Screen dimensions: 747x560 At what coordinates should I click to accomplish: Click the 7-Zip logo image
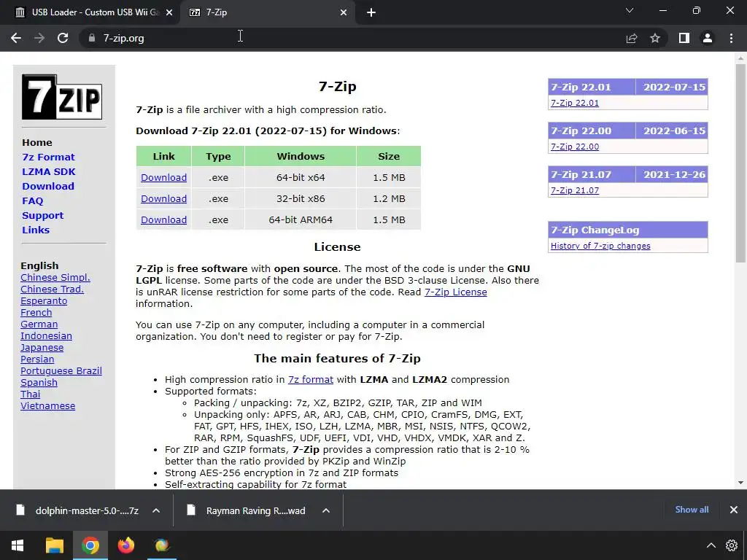pos(62,97)
